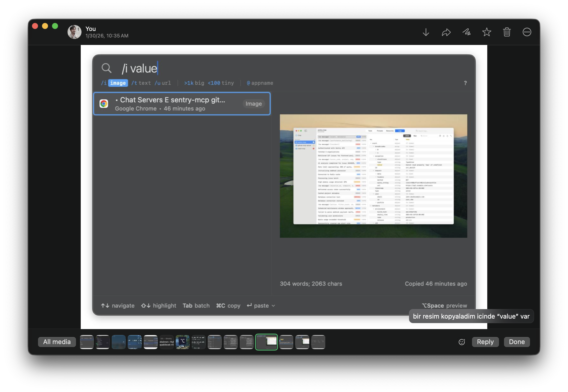Click the emoji reaction icon near Reply

point(462,342)
